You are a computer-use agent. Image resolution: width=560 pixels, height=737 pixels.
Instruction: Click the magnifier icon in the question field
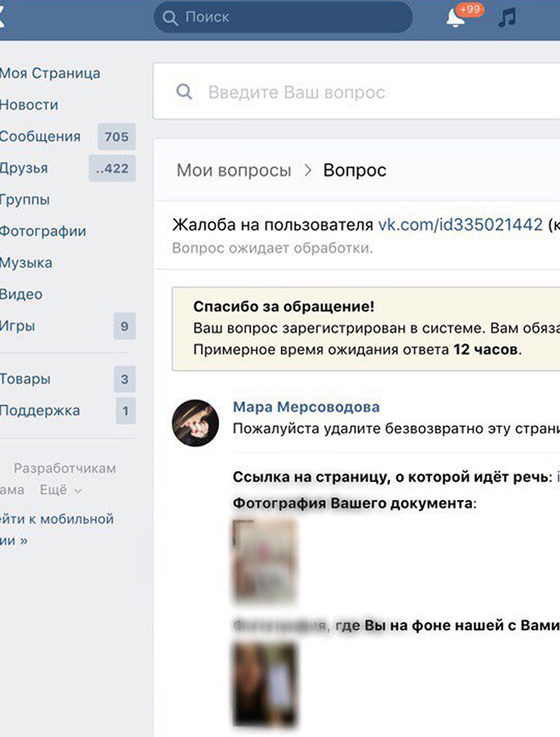pos(184,92)
